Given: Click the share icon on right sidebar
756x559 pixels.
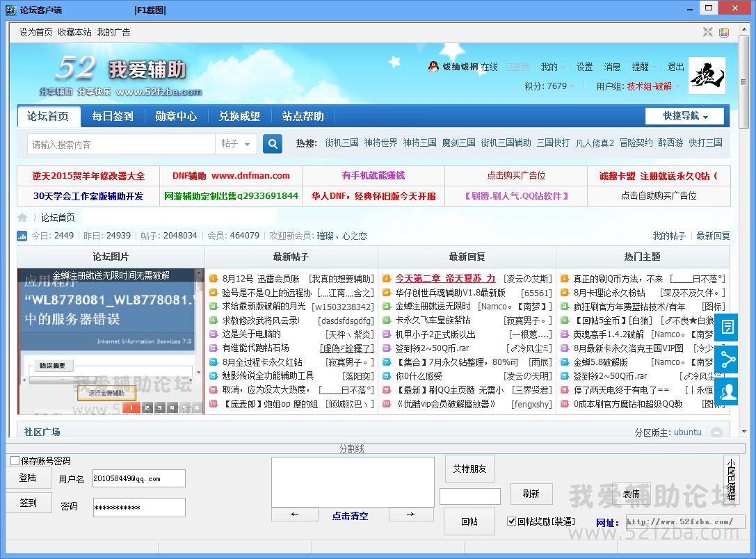Looking at the screenshot, I should (x=727, y=359).
